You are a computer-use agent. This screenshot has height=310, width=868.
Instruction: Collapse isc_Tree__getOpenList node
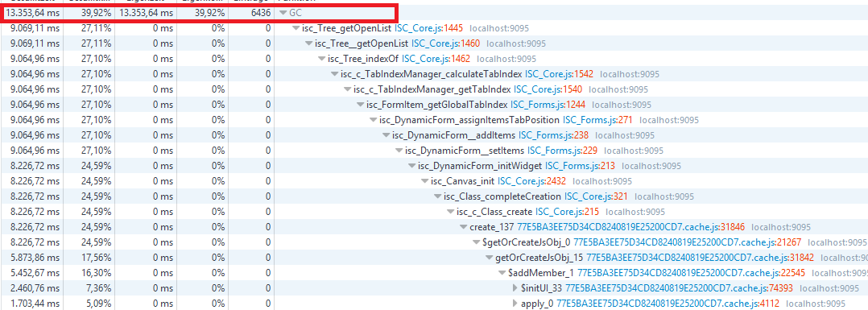(309, 43)
